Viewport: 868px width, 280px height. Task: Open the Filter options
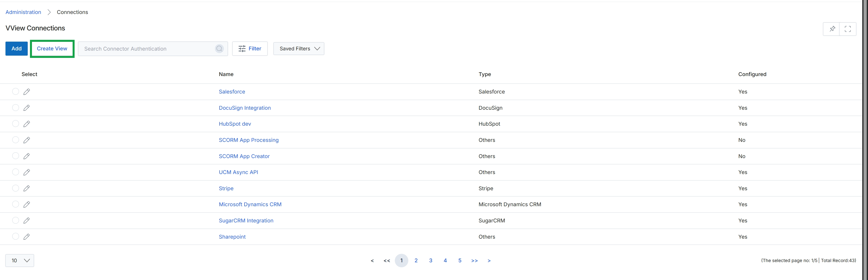pyautogui.click(x=250, y=49)
